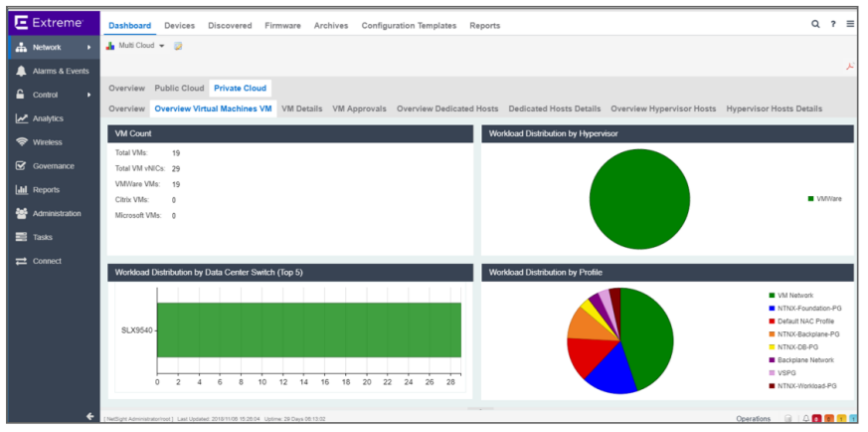Open the VM Details tab
Image resolution: width=868 pixels, height=432 pixels.
tap(301, 108)
